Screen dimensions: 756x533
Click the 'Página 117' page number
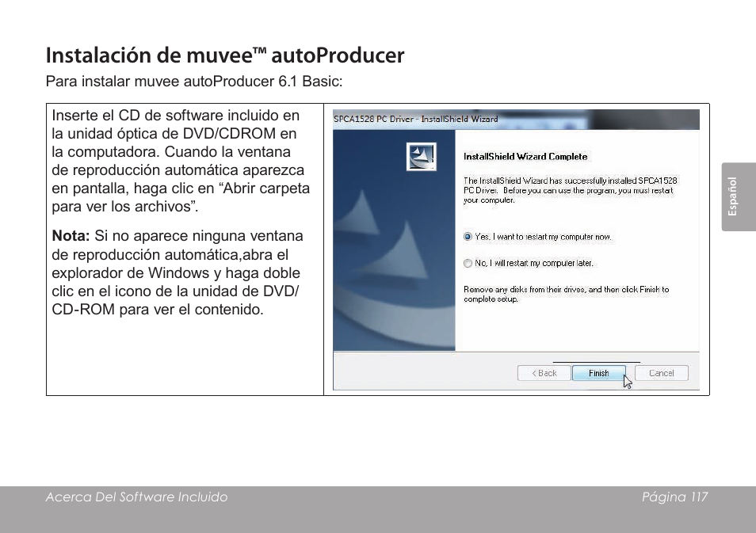(674, 497)
